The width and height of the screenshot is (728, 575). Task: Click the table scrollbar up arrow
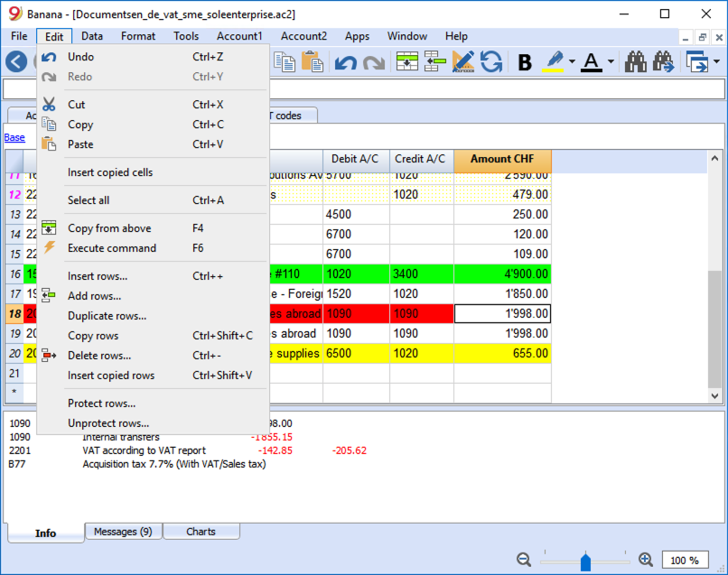715,159
